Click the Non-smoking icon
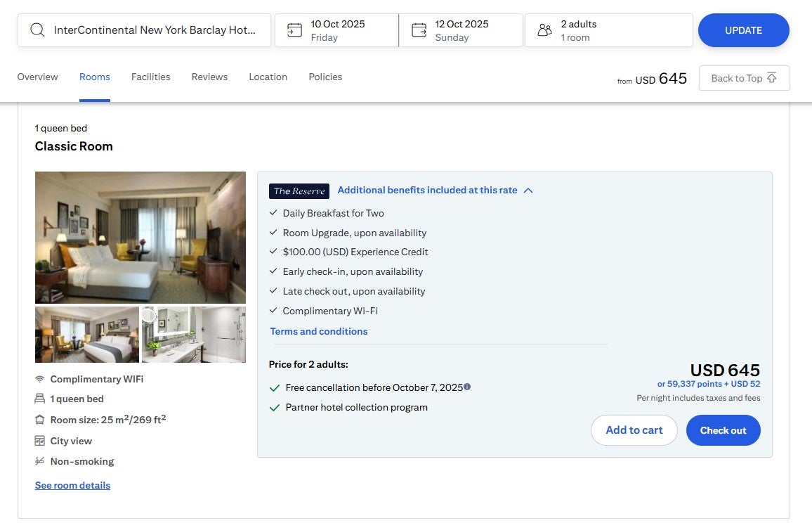Screen dimensions: 812x528 (39, 461)
